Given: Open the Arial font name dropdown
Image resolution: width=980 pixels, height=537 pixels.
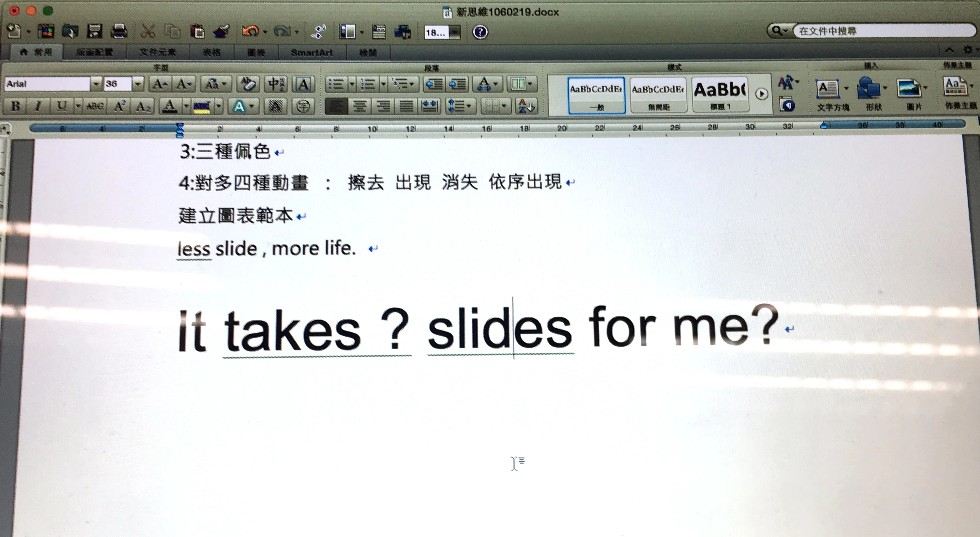Looking at the screenshot, I should click(x=96, y=84).
